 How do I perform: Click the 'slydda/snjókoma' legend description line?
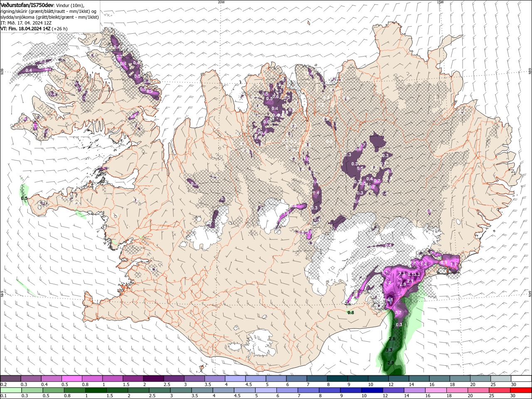[49, 17]
